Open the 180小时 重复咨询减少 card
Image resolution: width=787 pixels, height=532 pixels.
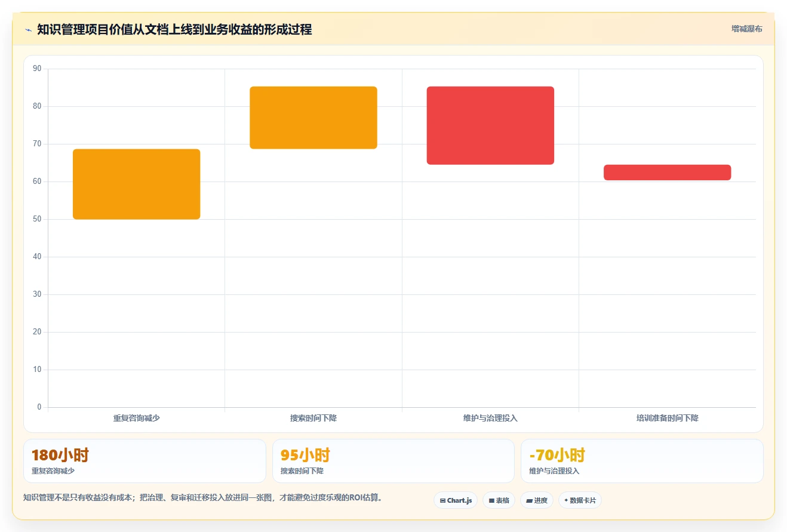coord(145,461)
